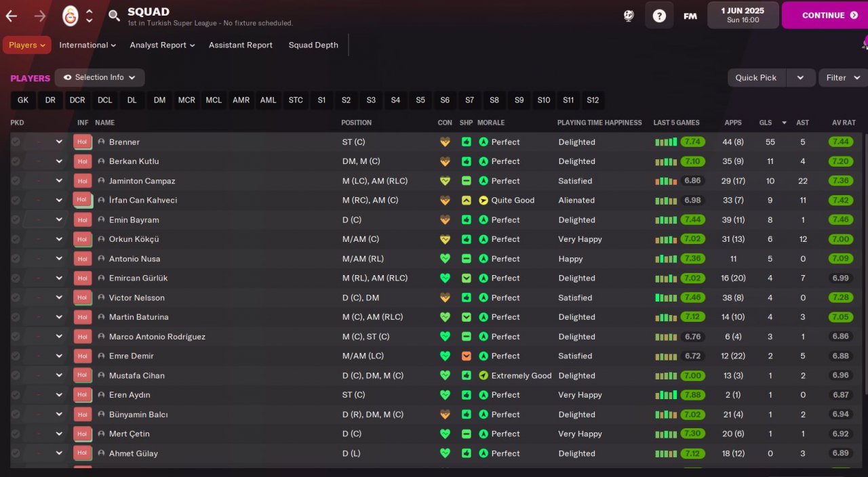The height and width of the screenshot is (477, 868).
Task: Click Brenner's condition heart icon
Action: [x=445, y=142]
